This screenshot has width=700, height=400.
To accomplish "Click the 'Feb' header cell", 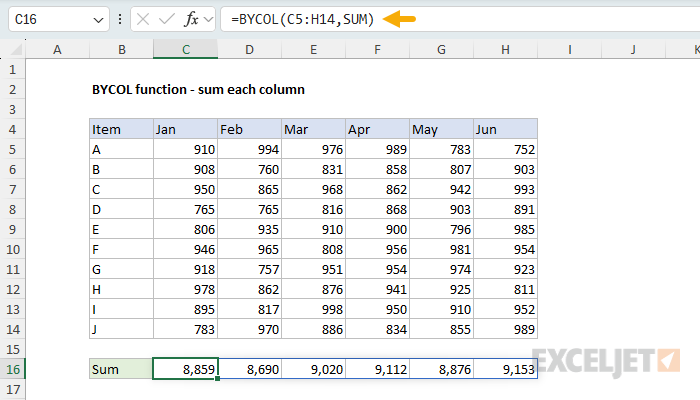I will point(250,129).
